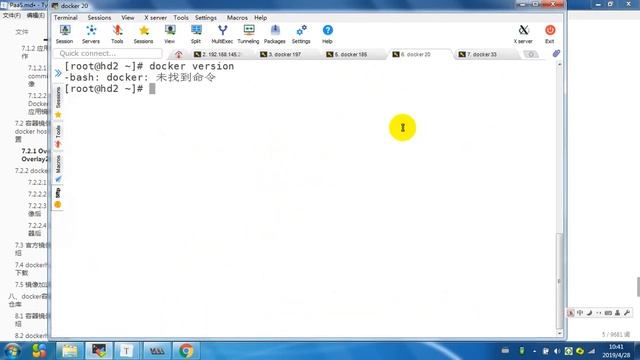Open the Typora T taskbar button
640x360 pixels.
[x=127, y=351]
